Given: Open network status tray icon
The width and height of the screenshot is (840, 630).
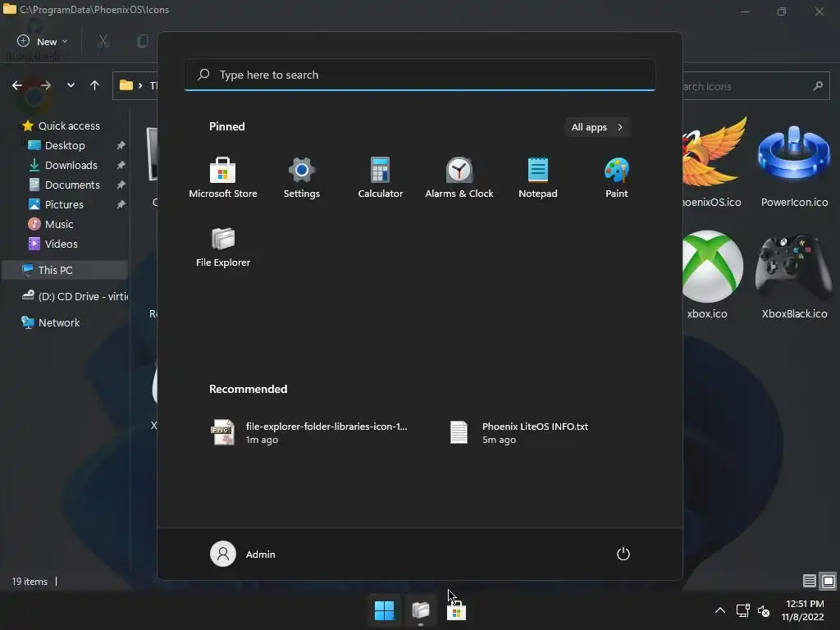Looking at the screenshot, I should coord(742,610).
